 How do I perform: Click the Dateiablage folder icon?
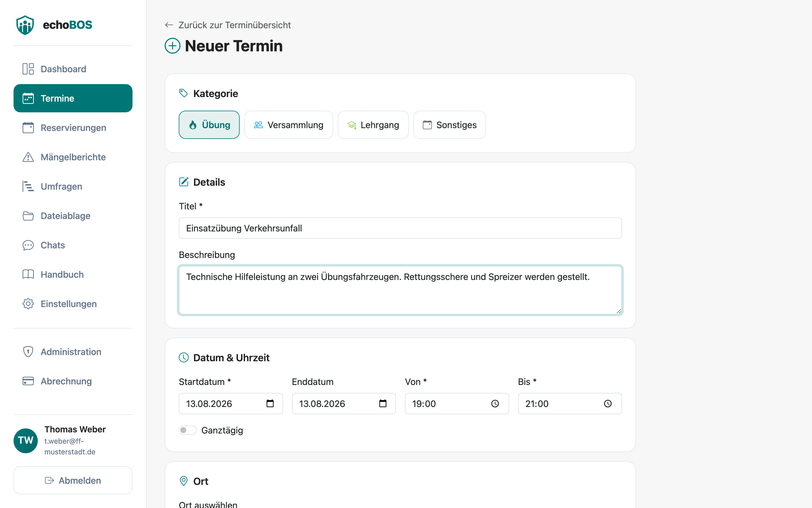(28, 216)
